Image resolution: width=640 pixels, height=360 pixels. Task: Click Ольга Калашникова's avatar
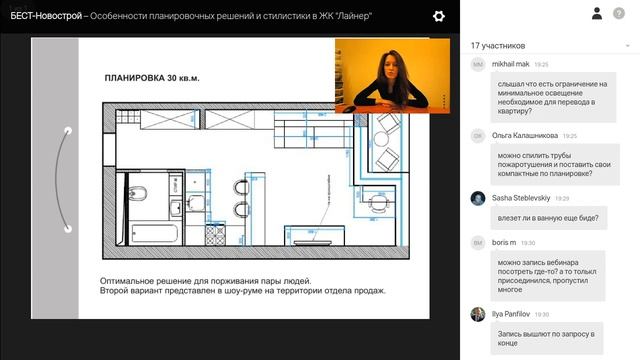pyautogui.click(x=478, y=136)
